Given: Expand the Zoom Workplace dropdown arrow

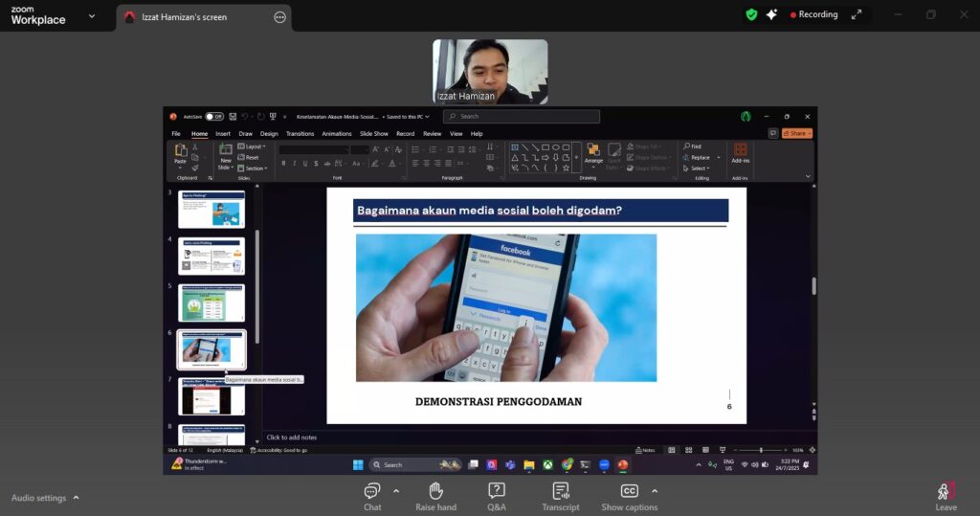Looking at the screenshot, I should 92,16.
